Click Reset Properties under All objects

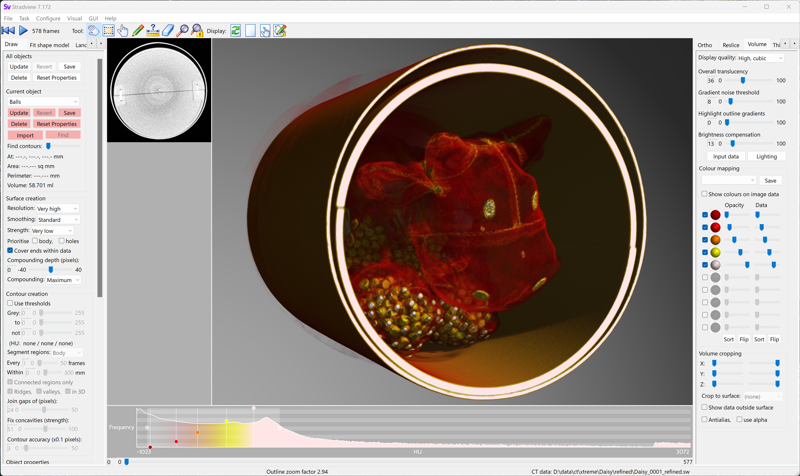click(57, 78)
